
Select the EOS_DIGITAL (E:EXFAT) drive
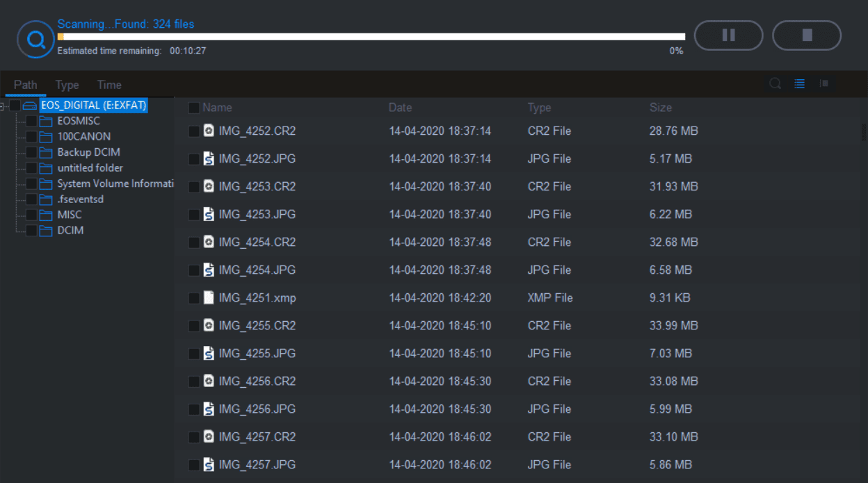[x=94, y=106]
